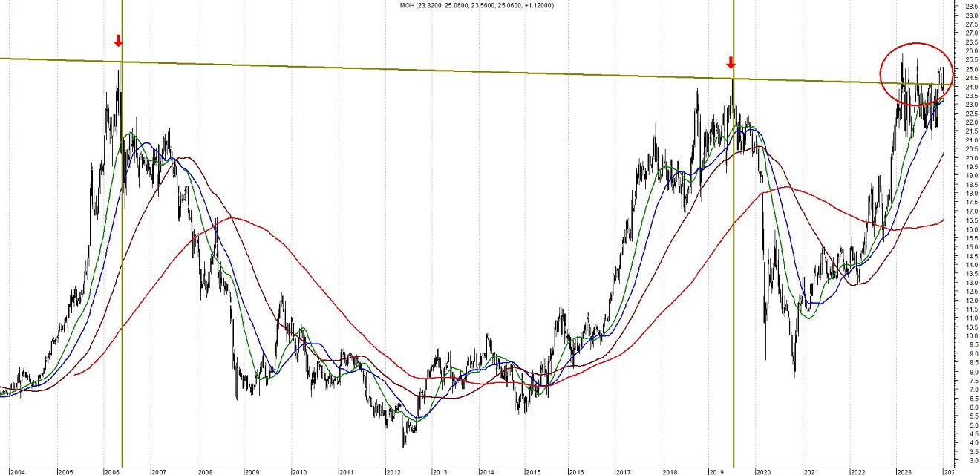Select the 20.0 price label on the price axis
This screenshot has height=475, width=980.
(x=970, y=158)
